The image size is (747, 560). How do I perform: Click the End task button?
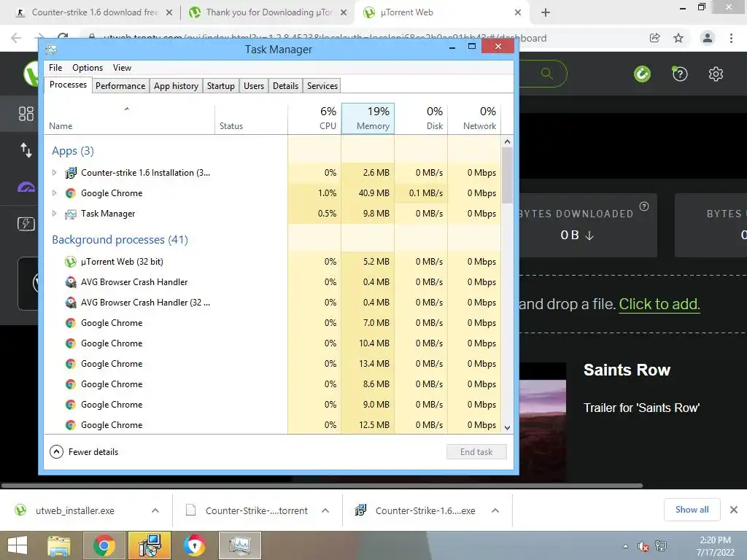476,452
